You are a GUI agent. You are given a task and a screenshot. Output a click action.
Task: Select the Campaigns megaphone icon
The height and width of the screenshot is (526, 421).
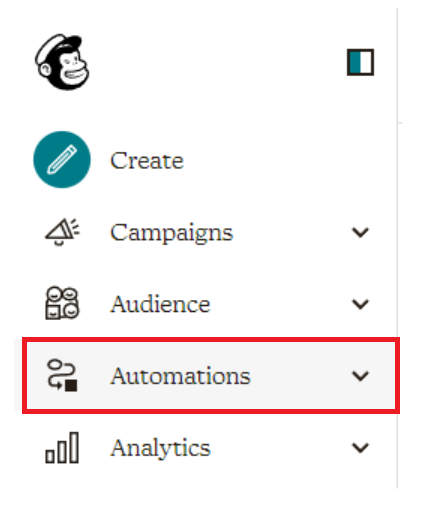(x=62, y=232)
